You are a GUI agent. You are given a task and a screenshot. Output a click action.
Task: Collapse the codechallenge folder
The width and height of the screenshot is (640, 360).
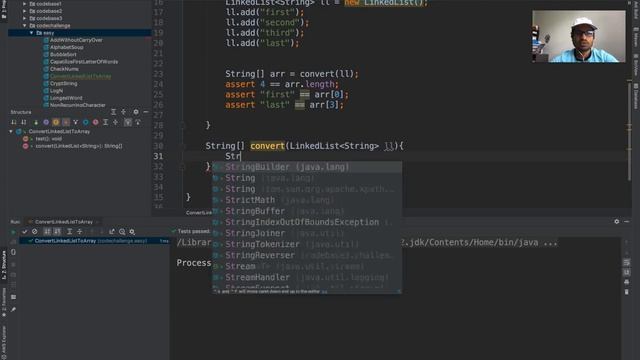coord(24,25)
